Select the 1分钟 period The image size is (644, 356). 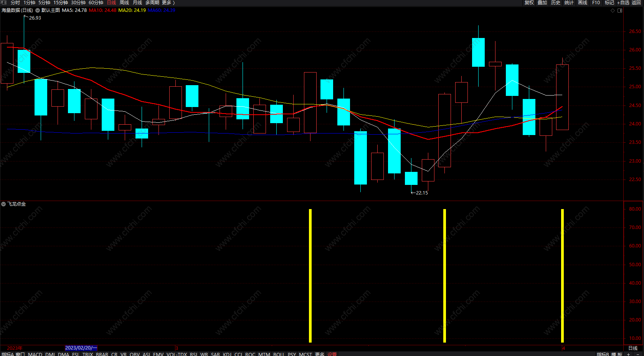[x=30, y=3]
